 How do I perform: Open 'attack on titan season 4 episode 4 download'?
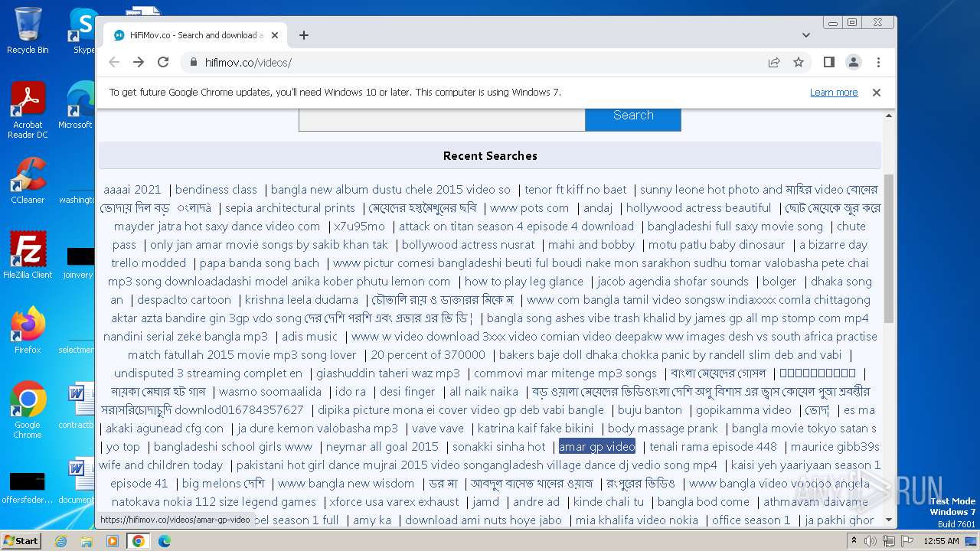coord(516,227)
